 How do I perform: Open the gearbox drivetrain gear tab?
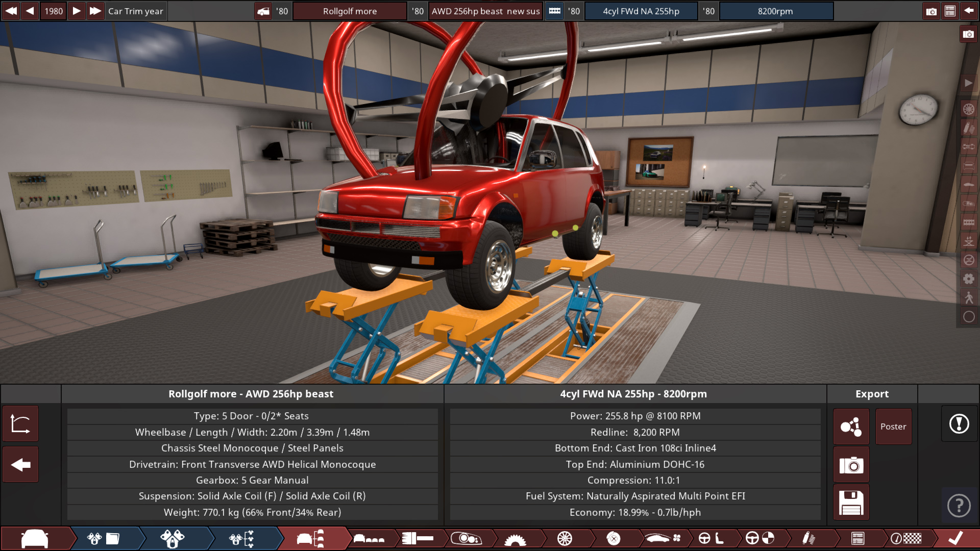point(515,538)
